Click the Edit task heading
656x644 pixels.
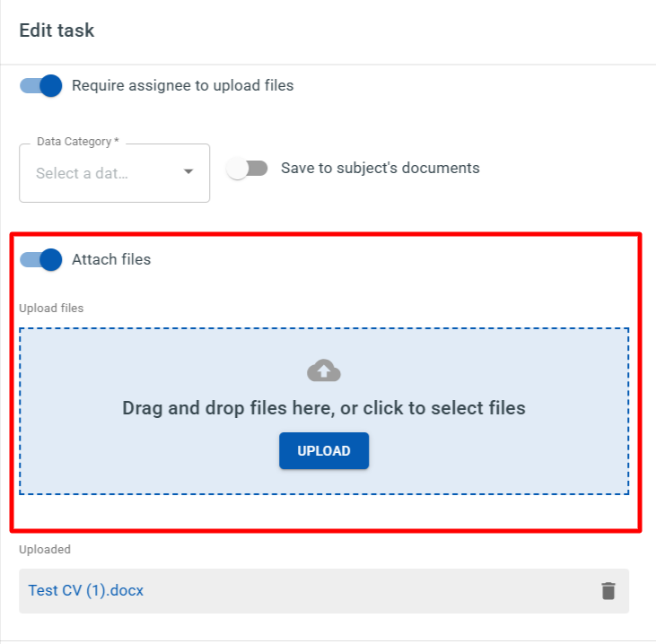tap(57, 30)
